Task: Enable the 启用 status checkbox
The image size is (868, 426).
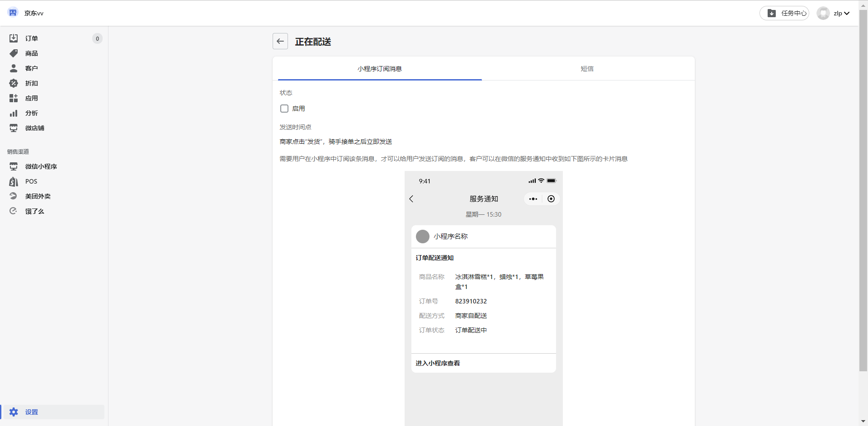Action: 284,109
